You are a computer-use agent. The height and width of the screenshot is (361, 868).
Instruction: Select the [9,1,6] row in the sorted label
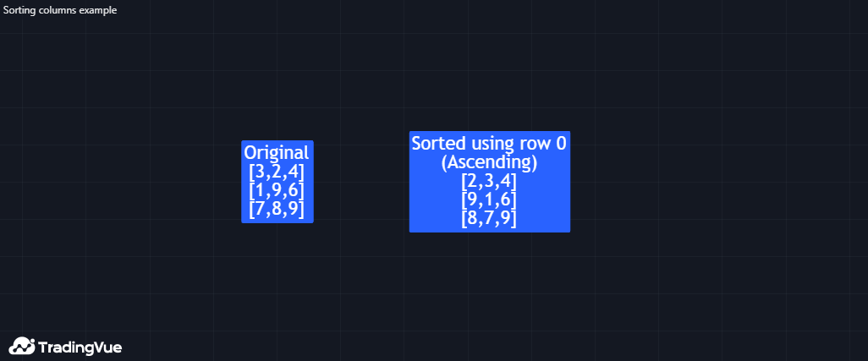[x=489, y=200]
